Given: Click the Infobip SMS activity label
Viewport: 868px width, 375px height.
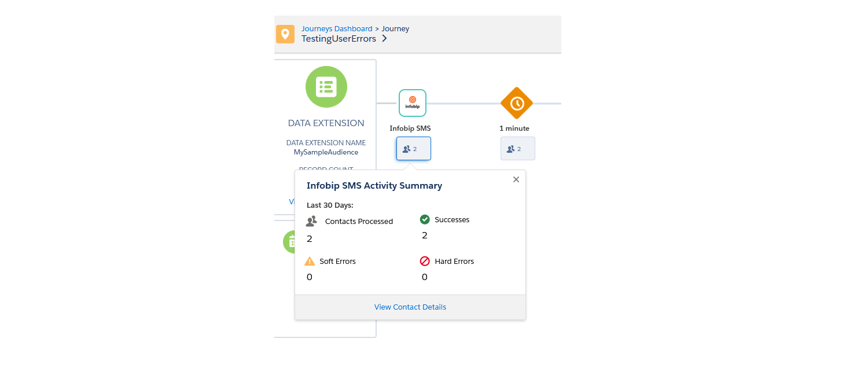Looking at the screenshot, I should [410, 128].
